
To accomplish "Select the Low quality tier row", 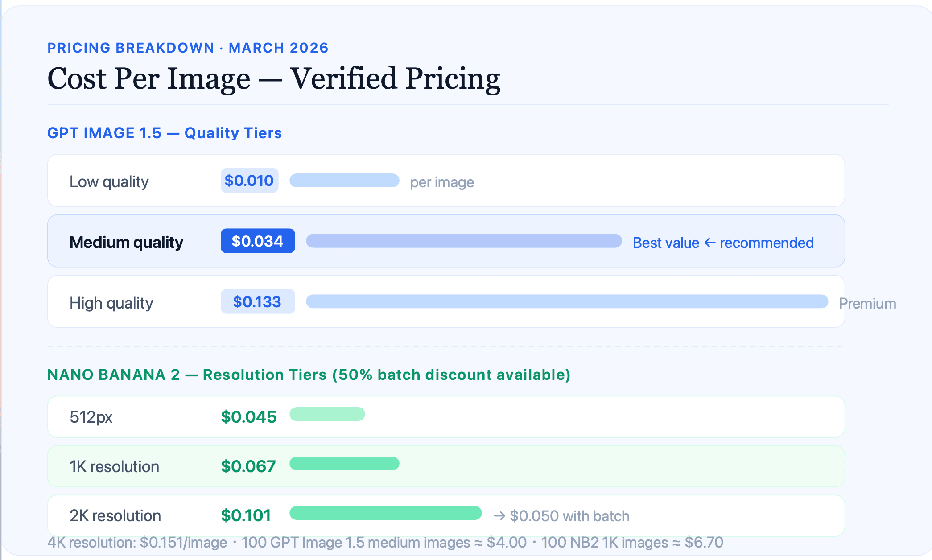I will [x=446, y=181].
